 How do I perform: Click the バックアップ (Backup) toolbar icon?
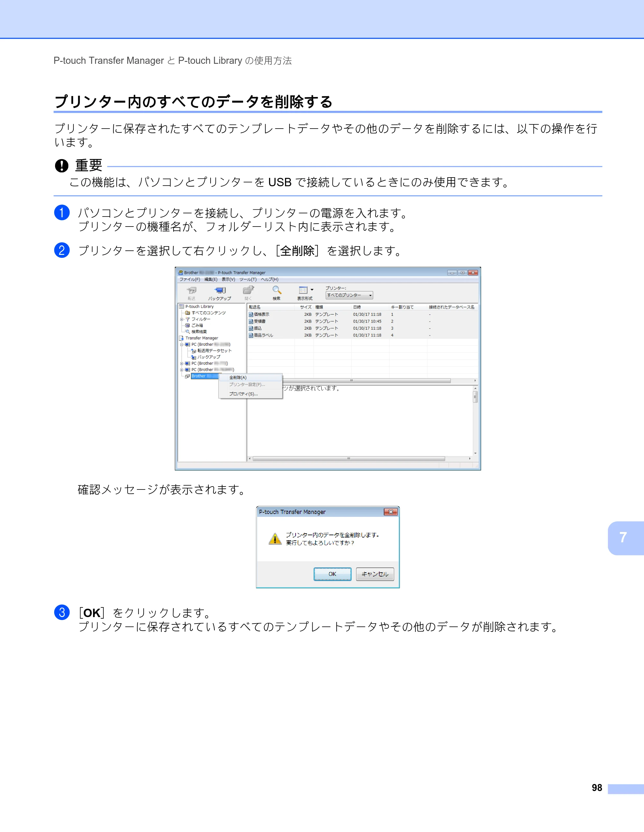click(220, 291)
